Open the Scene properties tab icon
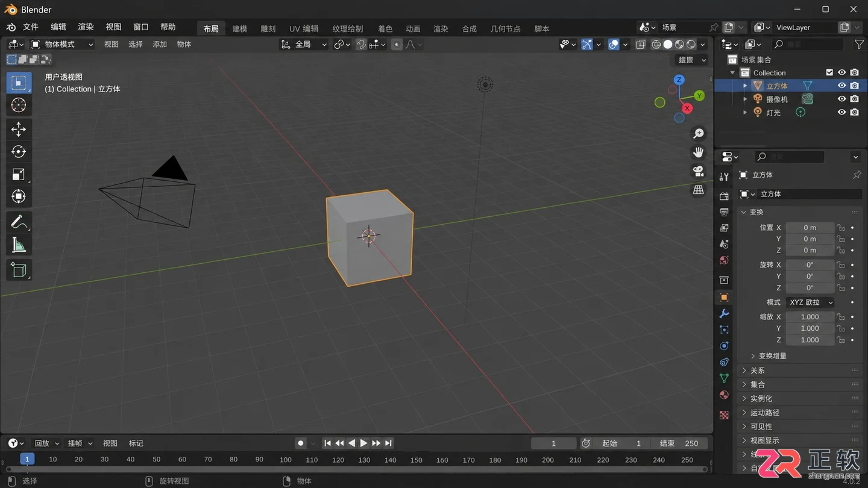Screen dimensions: 868x488 coord(724,244)
